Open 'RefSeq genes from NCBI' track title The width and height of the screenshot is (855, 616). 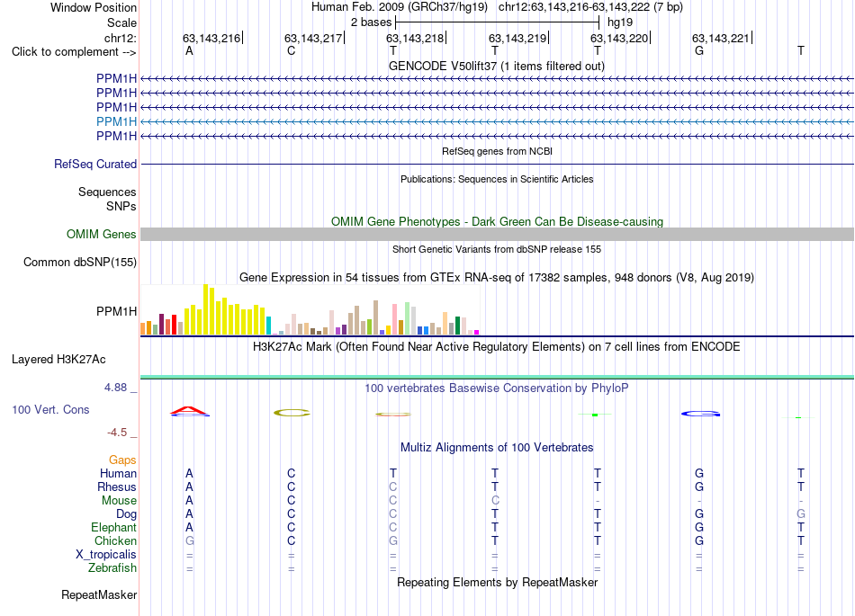(x=497, y=151)
